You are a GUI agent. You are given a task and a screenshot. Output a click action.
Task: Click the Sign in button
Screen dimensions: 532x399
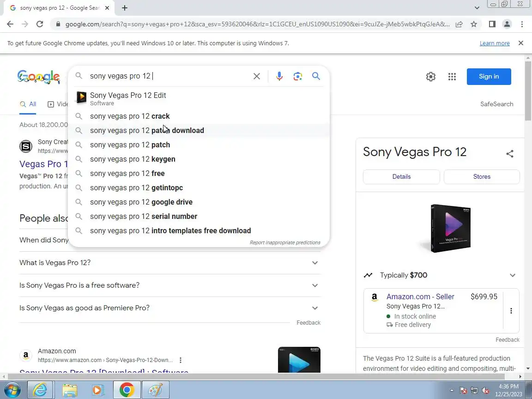point(489,77)
